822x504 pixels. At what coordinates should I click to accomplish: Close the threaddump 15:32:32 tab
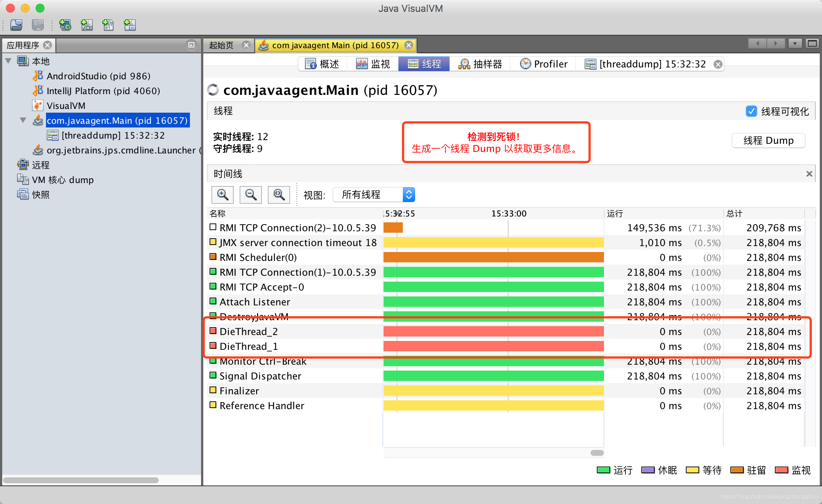(718, 64)
